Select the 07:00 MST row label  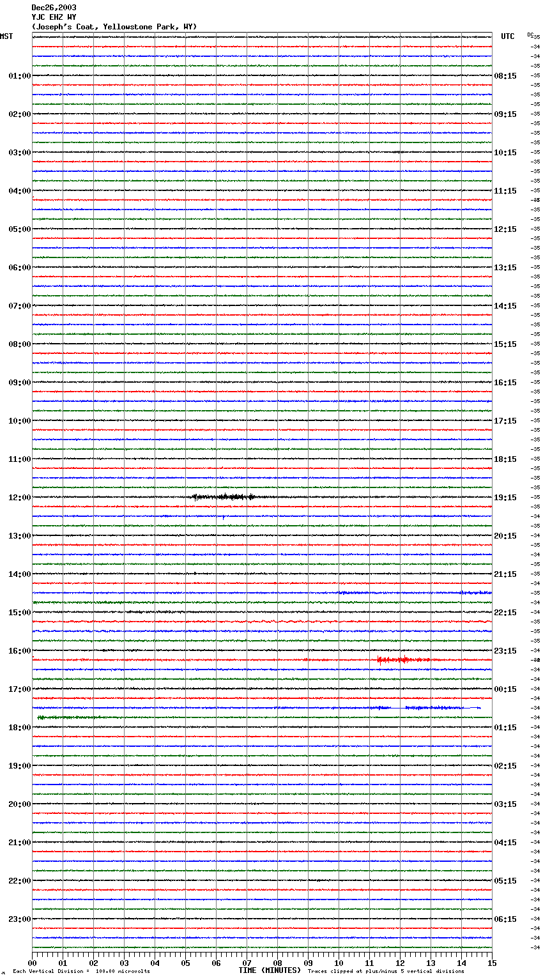[20, 306]
